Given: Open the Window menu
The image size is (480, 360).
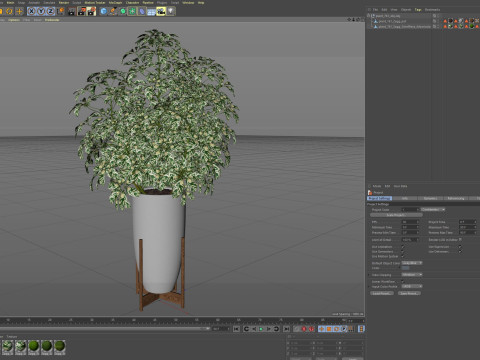Looking at the screenshot, I should 188,2.
